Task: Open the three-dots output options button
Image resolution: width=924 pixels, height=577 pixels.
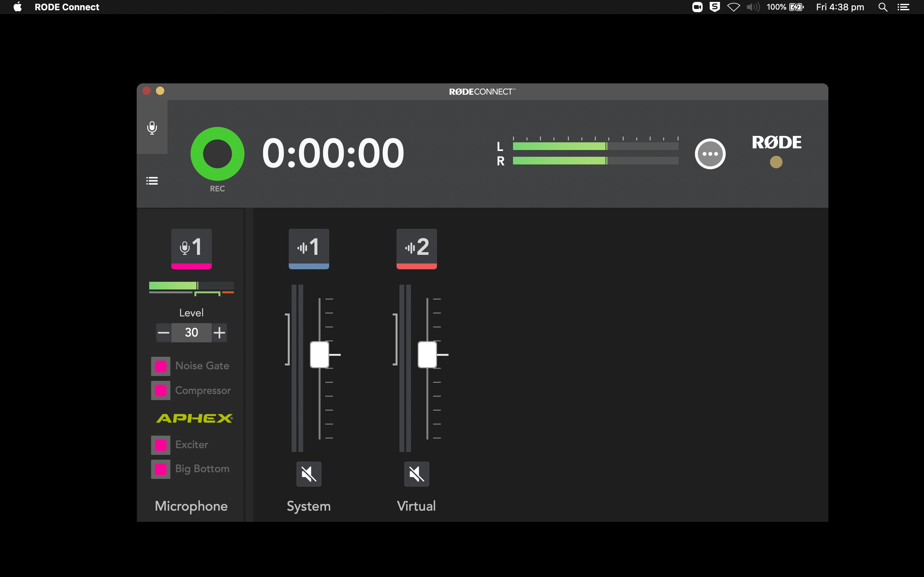Action: click(x=710, y=154)
